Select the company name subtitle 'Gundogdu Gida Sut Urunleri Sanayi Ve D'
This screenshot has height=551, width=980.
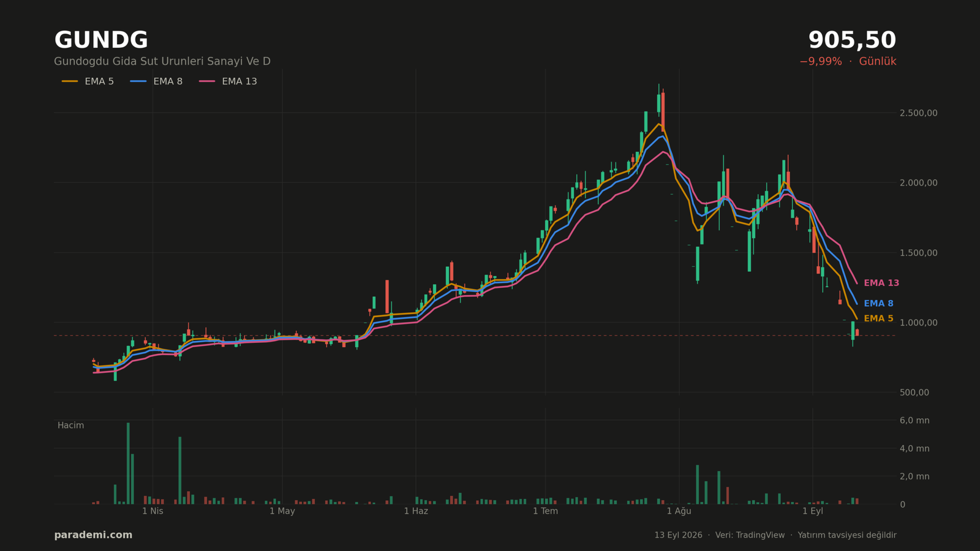[162, 61]
